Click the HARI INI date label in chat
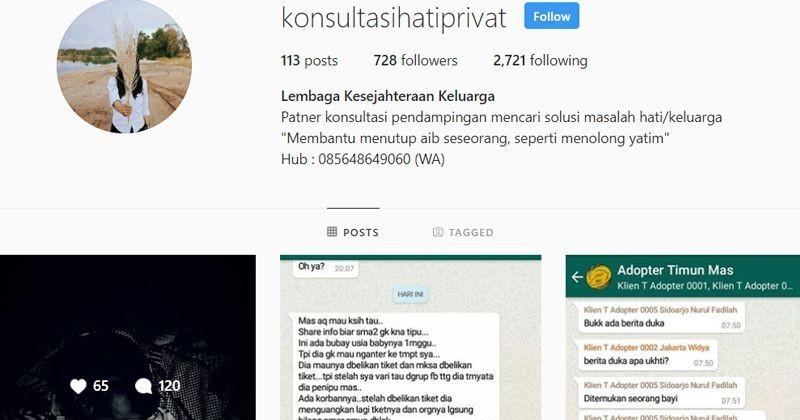This screenshot has height=420, width=800. pos(410,294)
